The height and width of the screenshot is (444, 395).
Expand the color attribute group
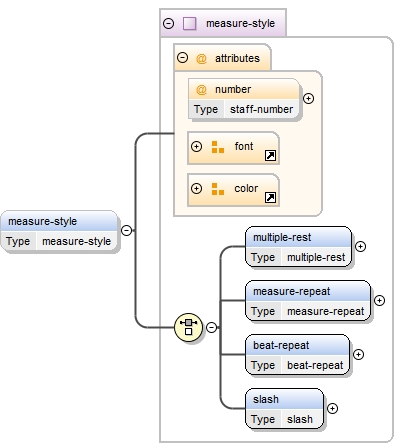196,188
